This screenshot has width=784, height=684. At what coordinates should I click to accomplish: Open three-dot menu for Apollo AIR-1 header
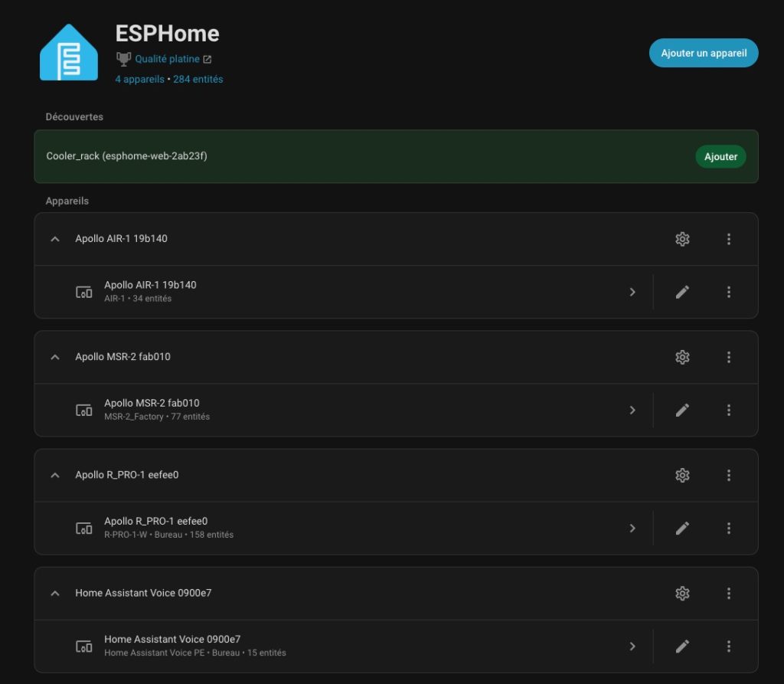click(x=728, y=239)
